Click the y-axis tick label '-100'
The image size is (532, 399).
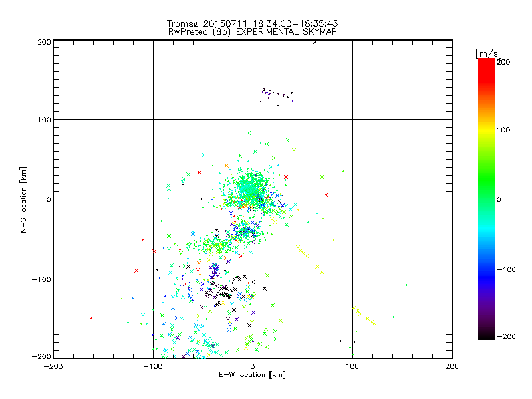click(x=41, y=279)
